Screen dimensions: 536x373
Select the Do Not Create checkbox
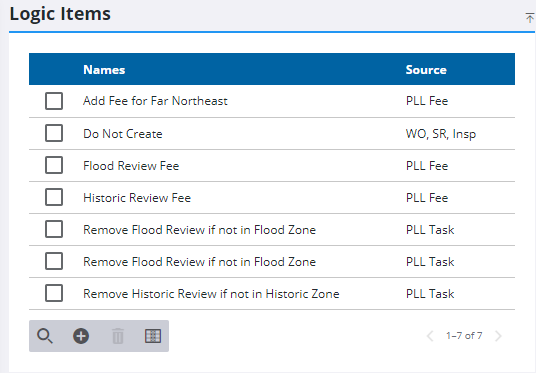(54, 133)
